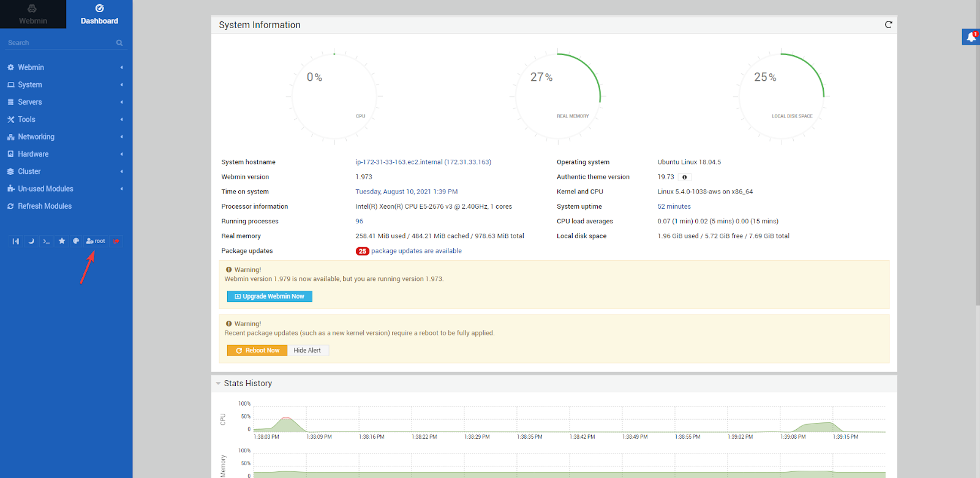
Task: Click Upgrade Webmin Now button
Action: pos(269,296)
